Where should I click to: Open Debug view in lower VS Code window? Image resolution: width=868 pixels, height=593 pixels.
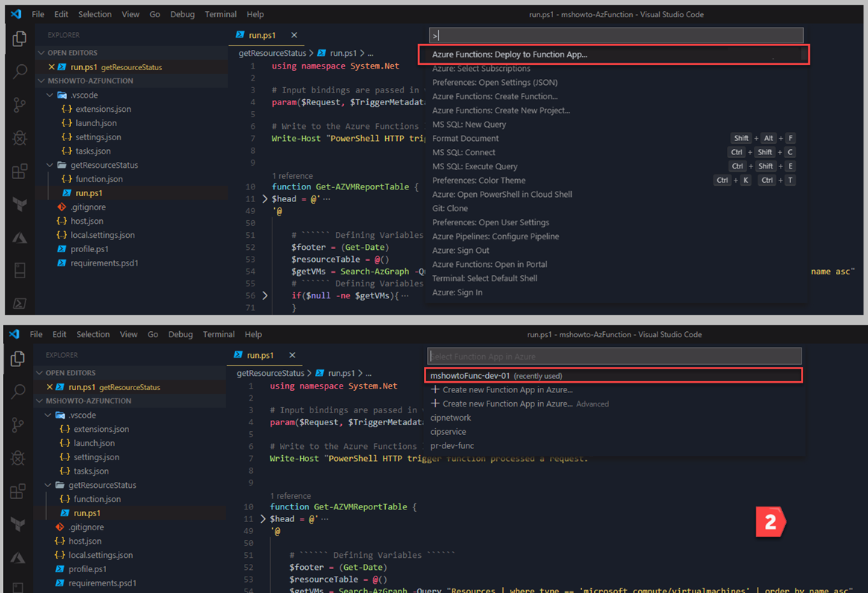[18, 458]
